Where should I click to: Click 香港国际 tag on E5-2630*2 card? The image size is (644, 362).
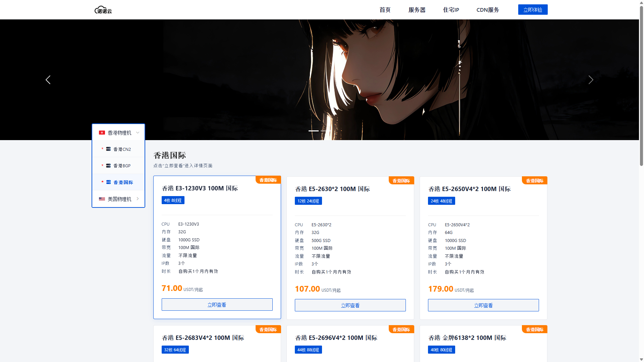point(401,181)
